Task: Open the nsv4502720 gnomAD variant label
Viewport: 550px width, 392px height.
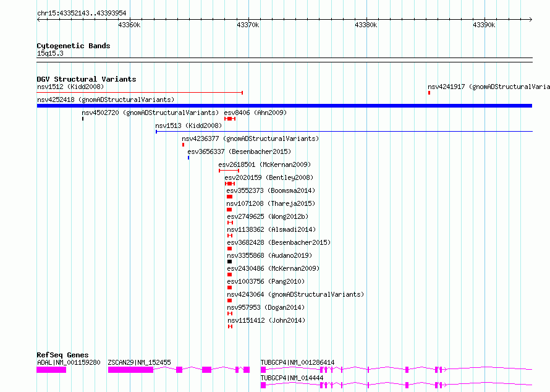Action: click(x=150, y=113)
